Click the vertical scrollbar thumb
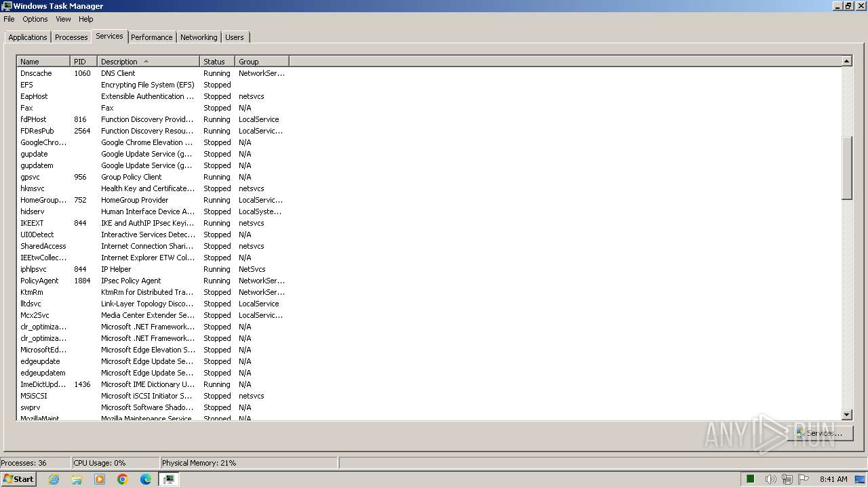Screen dimensions: 868x488 846,168
